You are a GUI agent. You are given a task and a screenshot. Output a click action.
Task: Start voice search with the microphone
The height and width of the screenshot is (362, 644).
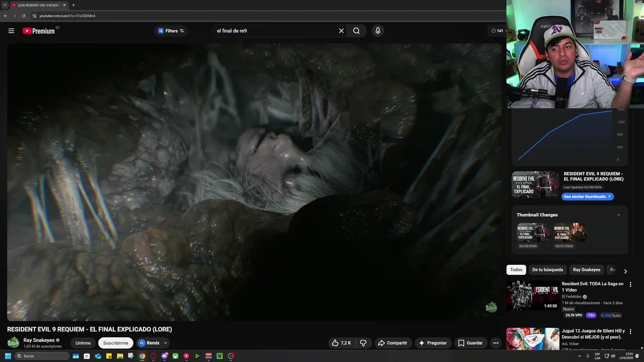[378, 31]
